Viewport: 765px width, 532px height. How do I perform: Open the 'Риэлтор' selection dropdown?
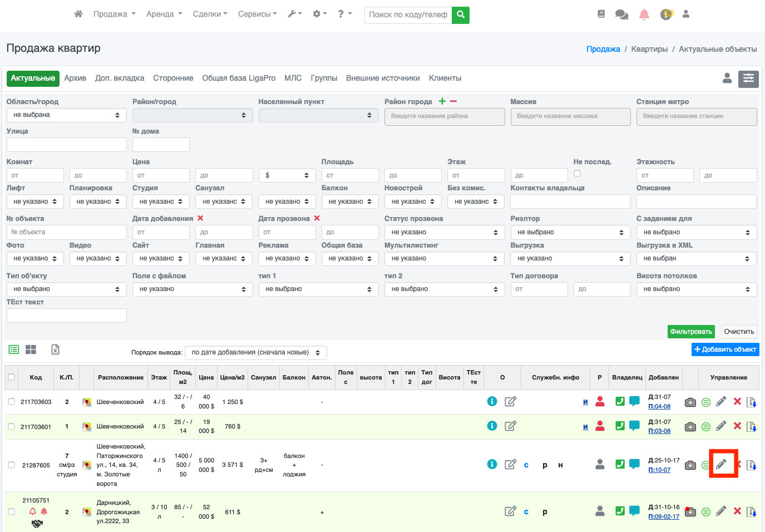(x=570, y=232)
